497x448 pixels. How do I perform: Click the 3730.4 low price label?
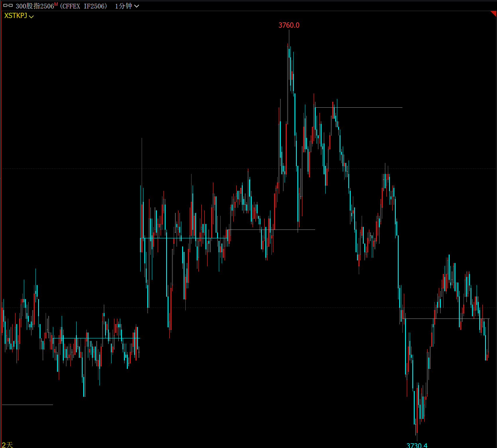click(417, 445)
